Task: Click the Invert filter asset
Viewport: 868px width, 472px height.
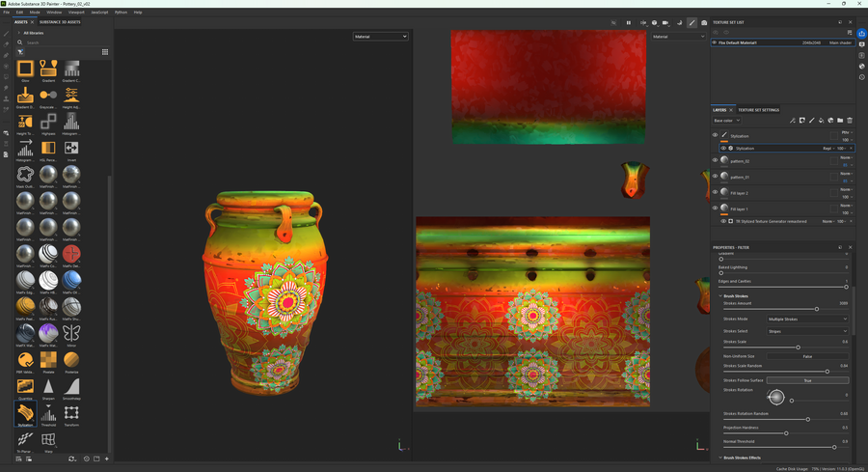Action: [x=71, y=148]
